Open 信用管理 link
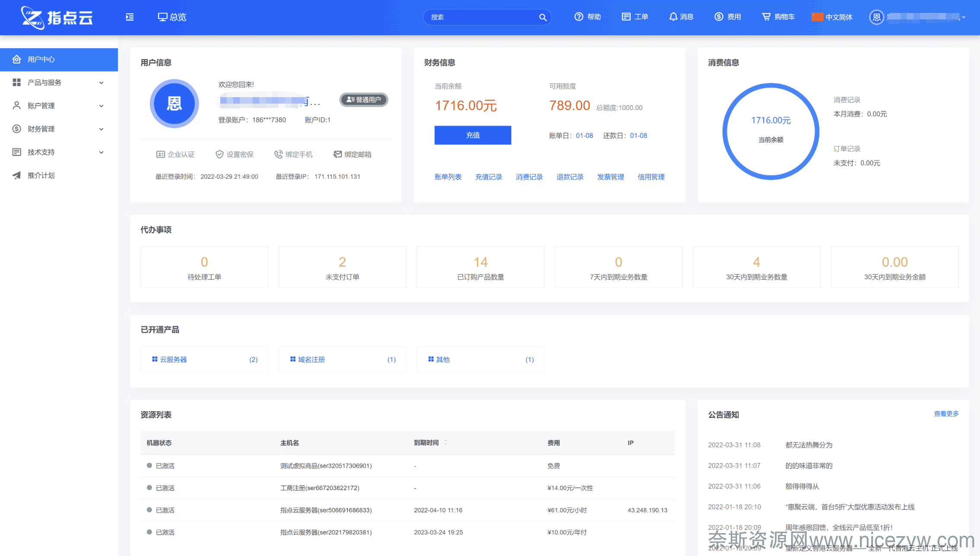 pos(651,177)
